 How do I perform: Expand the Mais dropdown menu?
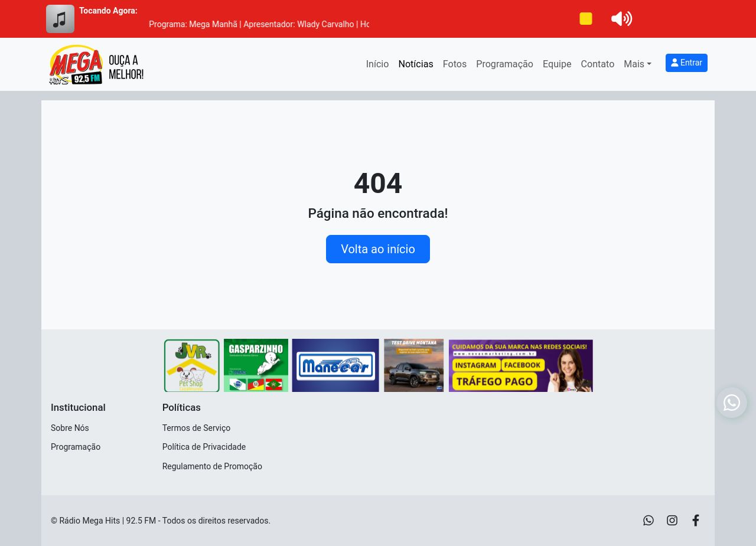click(x=637, y=64)
